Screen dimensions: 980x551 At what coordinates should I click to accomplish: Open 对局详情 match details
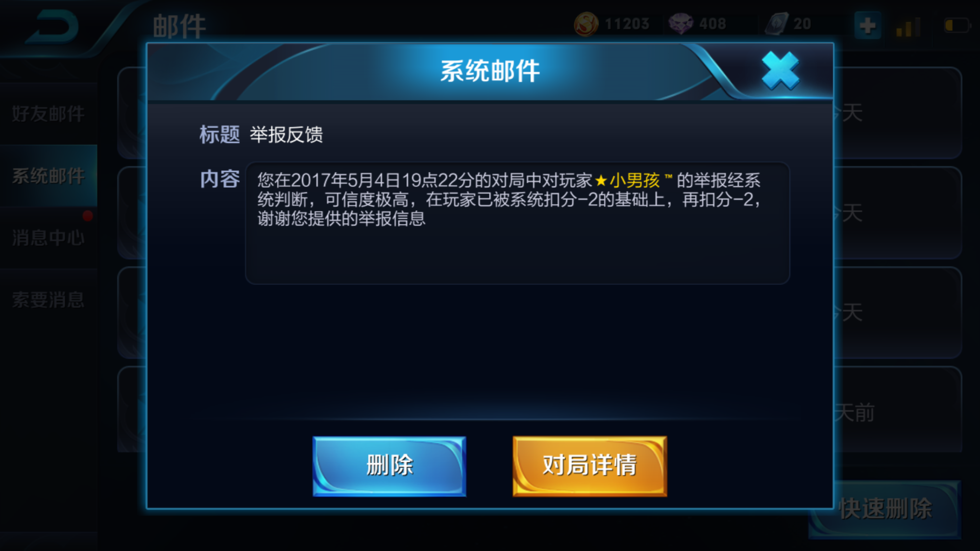590,466
